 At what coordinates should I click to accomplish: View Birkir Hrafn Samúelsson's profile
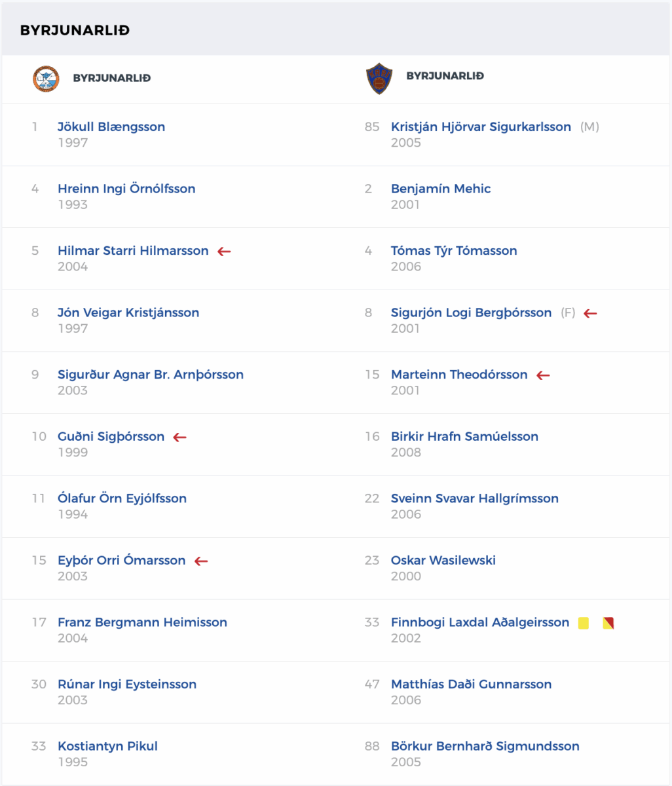pyautogui.click(x=464, y=436)
